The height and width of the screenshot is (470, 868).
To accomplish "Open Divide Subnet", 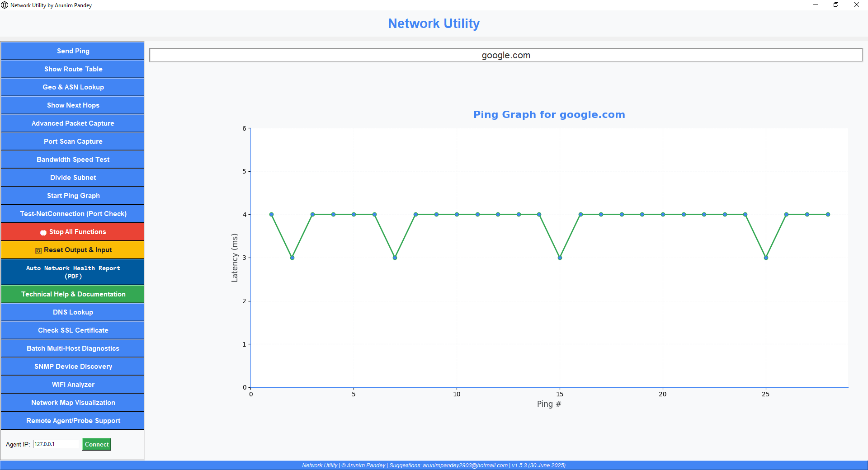I will 72,177.
